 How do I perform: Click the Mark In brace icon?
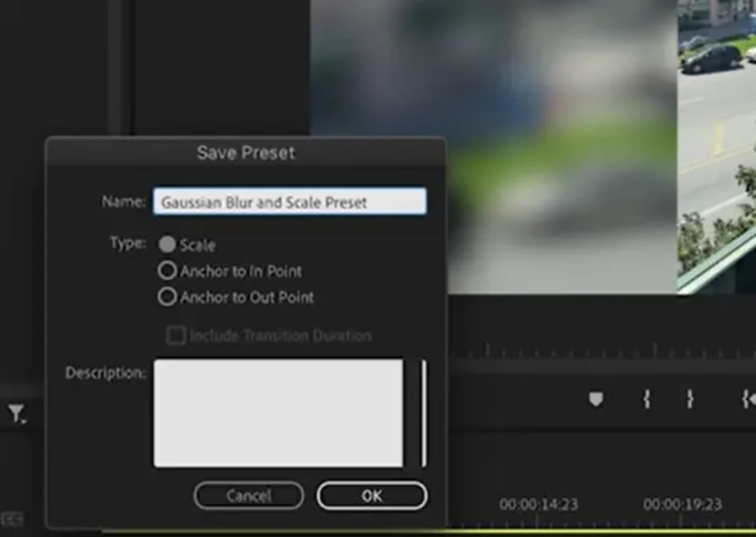pyautogui.click(x=646, y=399)
